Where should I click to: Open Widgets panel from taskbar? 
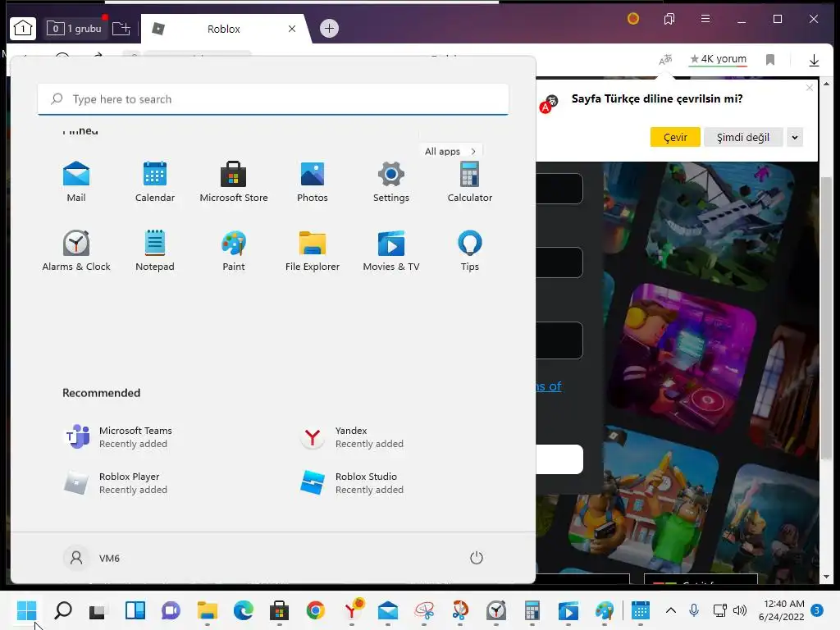coord(135,610)
